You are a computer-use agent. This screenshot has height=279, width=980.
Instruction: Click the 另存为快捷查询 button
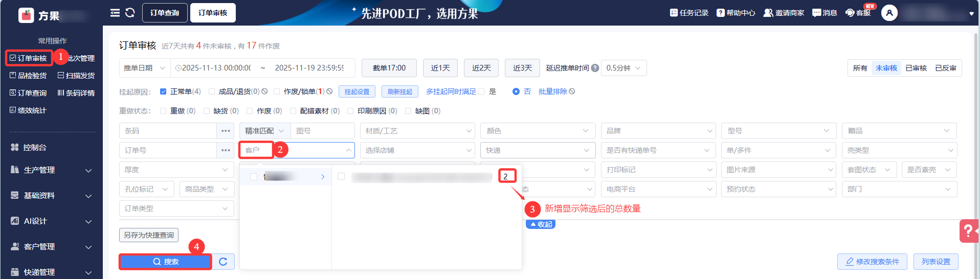pyautogui.click(x=149, y=235)
